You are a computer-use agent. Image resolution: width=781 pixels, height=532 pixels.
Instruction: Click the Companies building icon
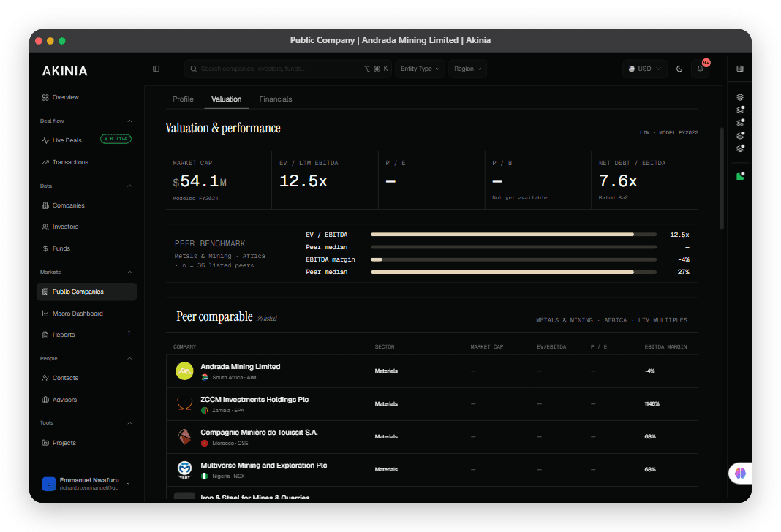point(45,205)
